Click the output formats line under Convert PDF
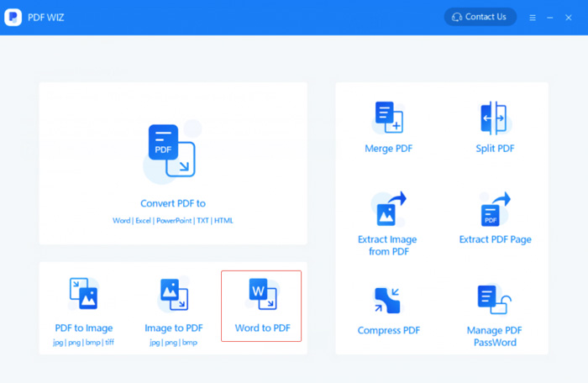This screenshot has height=383, width=588. (173, 220)
